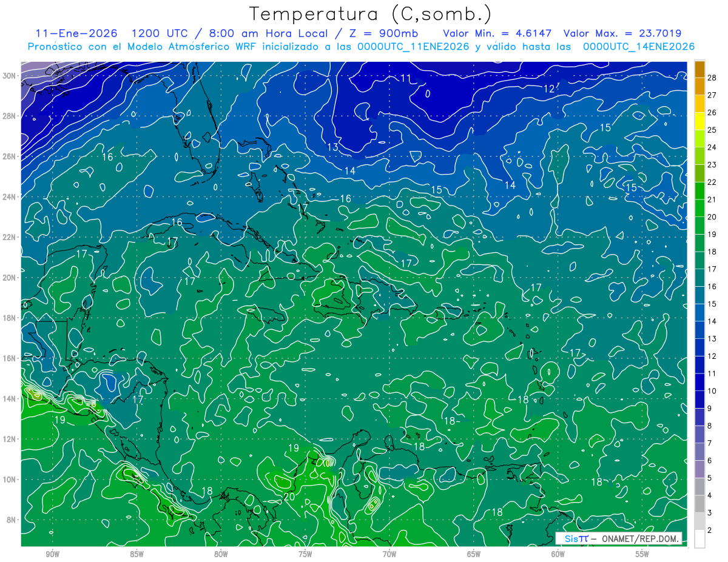Click "Valor Max. = 23.7019" in the header
The height and width of the screenshot is (562, 728).
point(622,33)
